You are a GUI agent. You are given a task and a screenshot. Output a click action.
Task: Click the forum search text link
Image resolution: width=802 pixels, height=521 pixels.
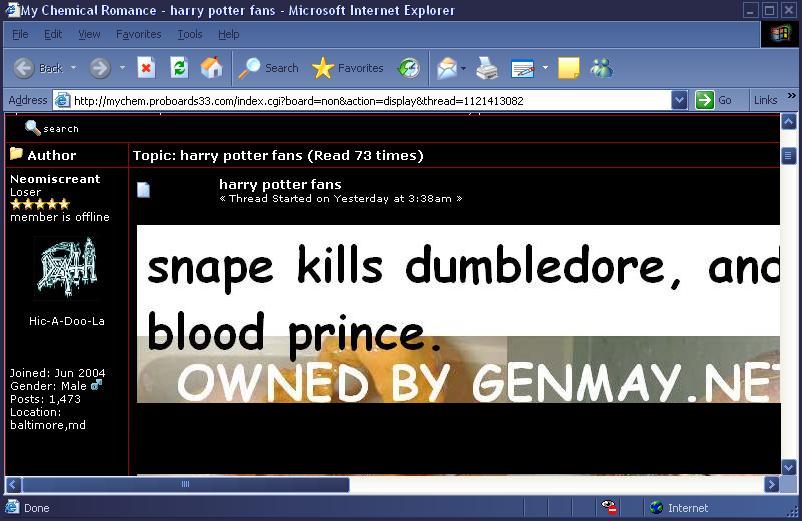(61, 129)
